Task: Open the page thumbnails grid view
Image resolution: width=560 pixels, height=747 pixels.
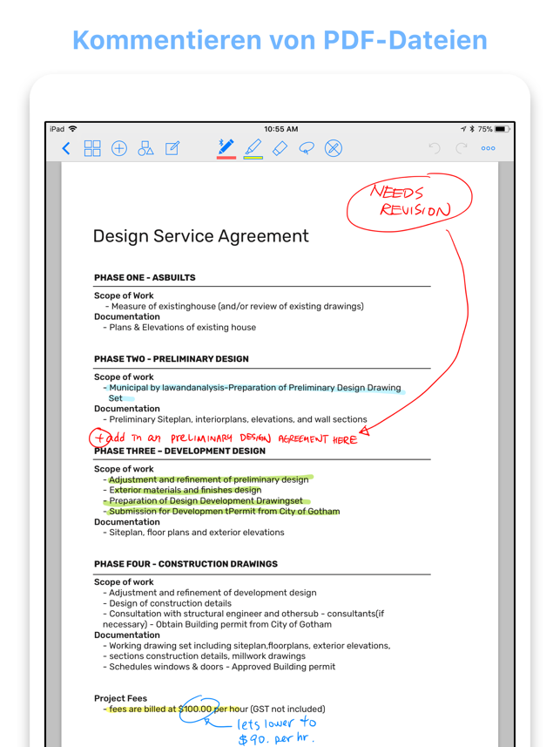Action: tap(92, 148)
